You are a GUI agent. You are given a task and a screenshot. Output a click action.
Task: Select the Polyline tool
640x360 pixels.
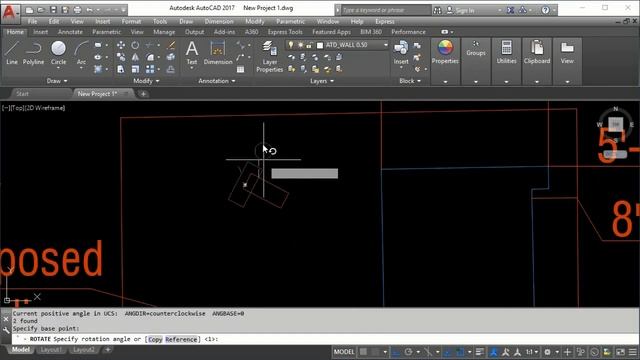click(33, 53)
